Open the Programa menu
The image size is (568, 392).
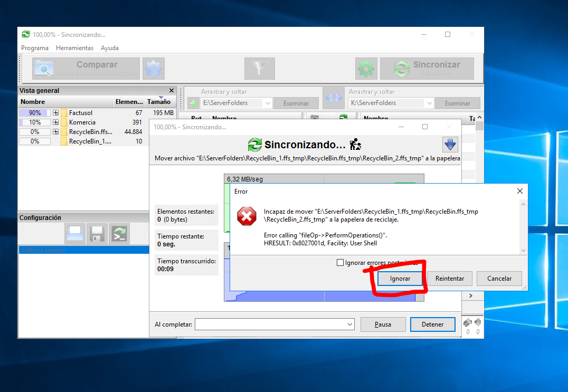[35, 48]
